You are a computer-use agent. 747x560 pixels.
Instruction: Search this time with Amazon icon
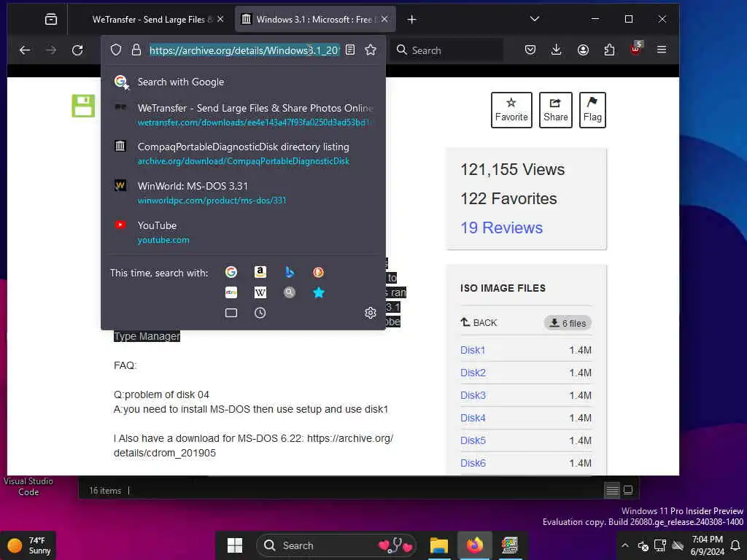click(260, 273)
